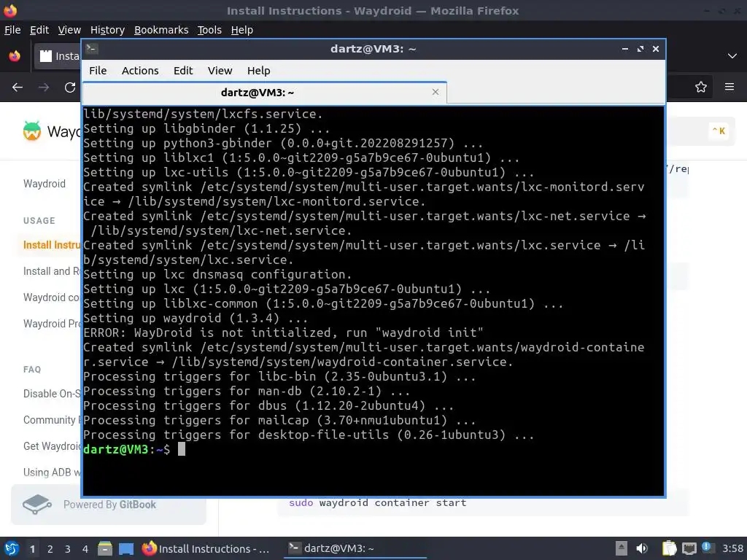Click the Firefox View icon
The width and height of the screenshot is (747, 560).
click(x=15, y=56)
